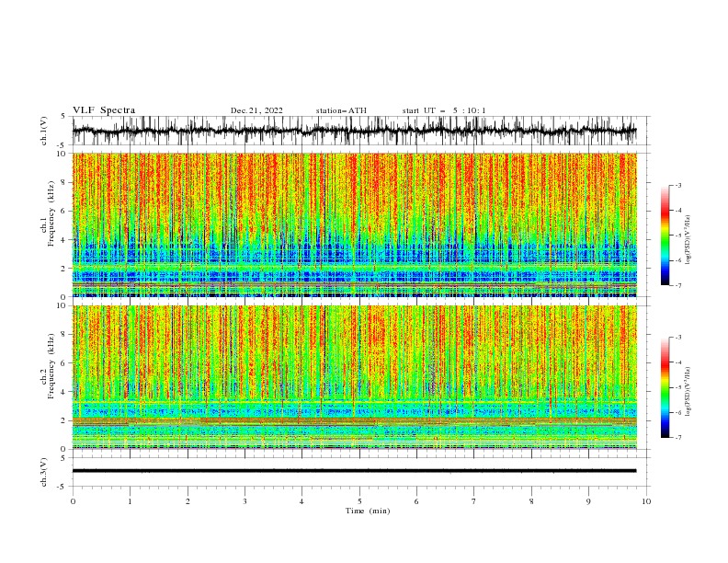Click the upper PSD color scale bar
The width and height of the screenshot is (728, 563).
[x=665, y=236]
